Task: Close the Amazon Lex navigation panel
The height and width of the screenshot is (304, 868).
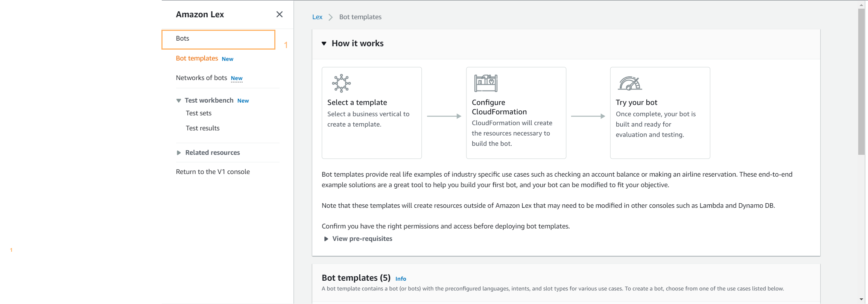Action: point(279,14)
